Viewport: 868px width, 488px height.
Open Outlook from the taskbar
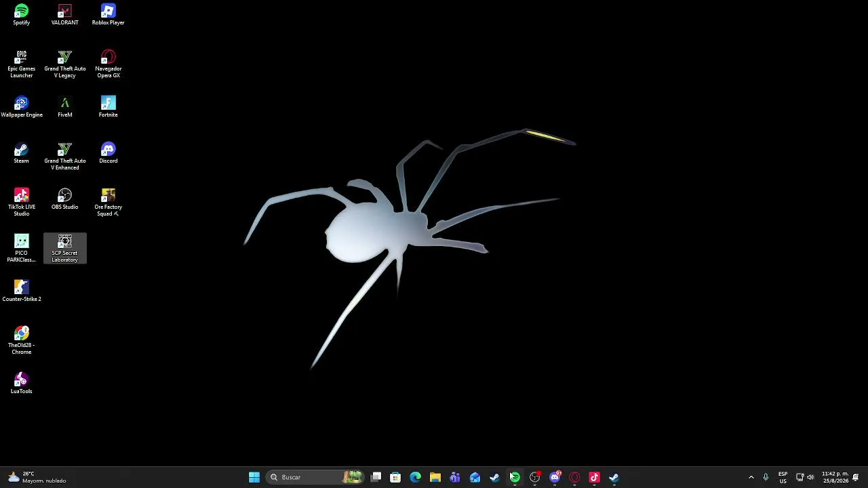pyautogui.click(x=475, y=477)
